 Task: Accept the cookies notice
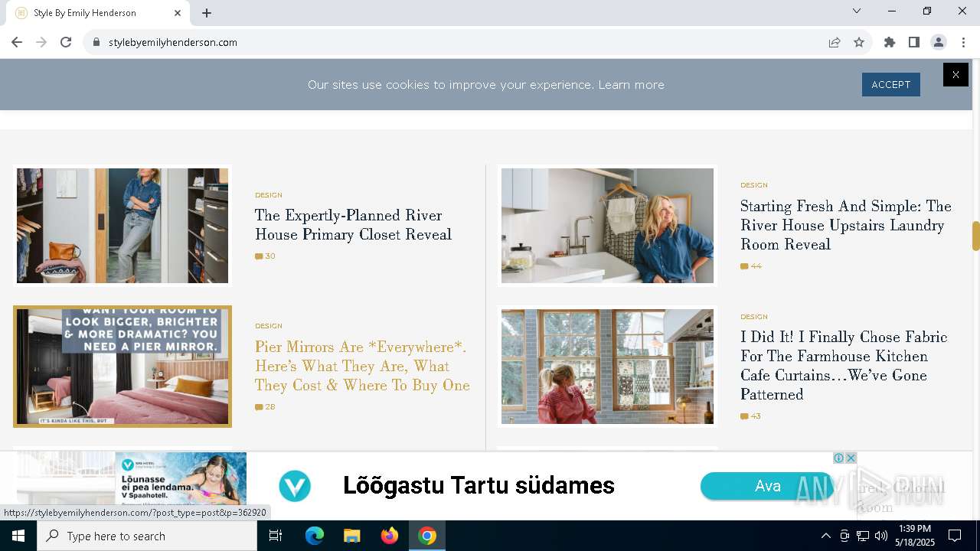point(890,84)
